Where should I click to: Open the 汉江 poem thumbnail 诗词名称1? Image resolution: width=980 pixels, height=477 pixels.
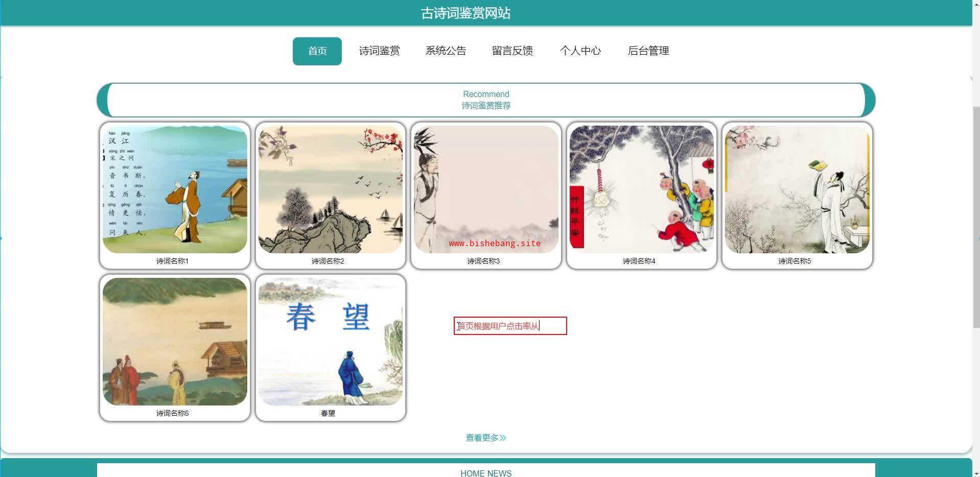[x=175, y=189]
